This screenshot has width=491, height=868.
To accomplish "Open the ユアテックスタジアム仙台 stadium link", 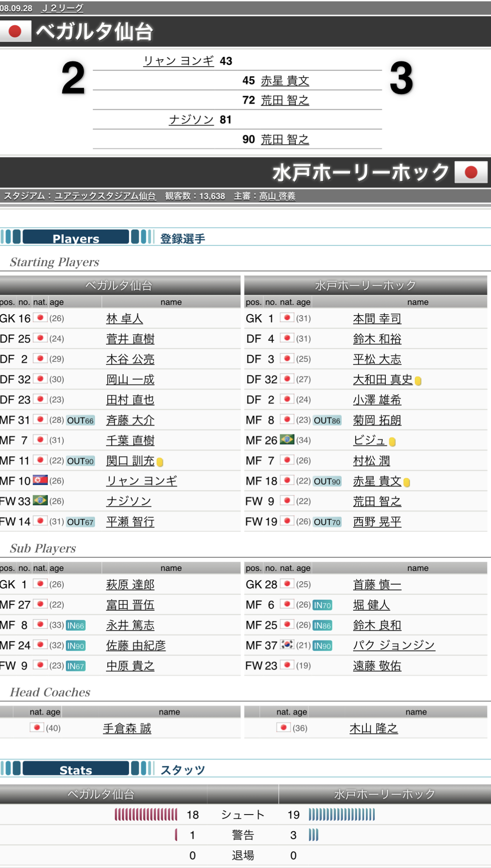I will pos(105,196).
